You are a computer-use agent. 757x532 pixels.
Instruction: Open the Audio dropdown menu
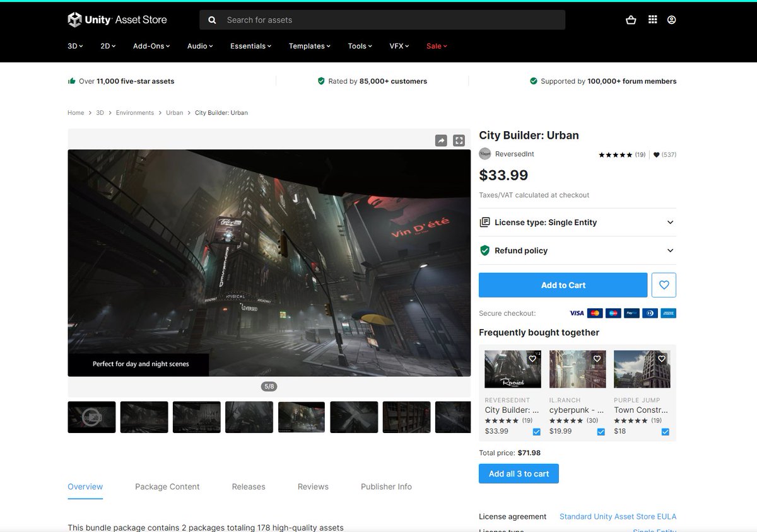[x=200, y=46]
